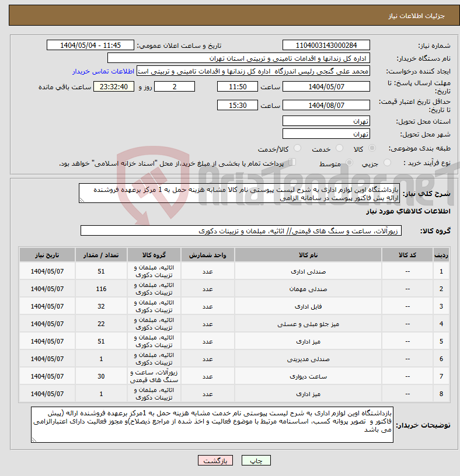This screenshot has width=460, height=476.
Task: Click the price validity date 1404/08/07 field
Action: click(x=326, y=106)
